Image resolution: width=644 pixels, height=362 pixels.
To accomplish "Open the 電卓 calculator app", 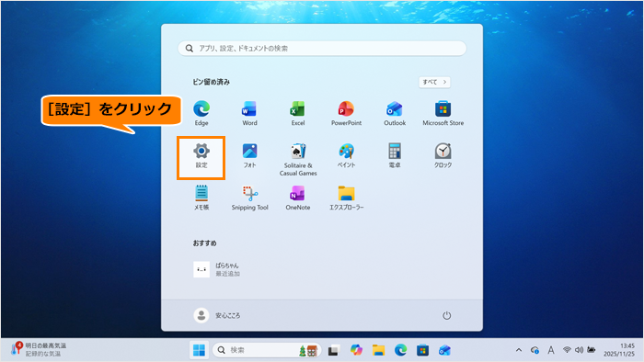I will (395, 156).
